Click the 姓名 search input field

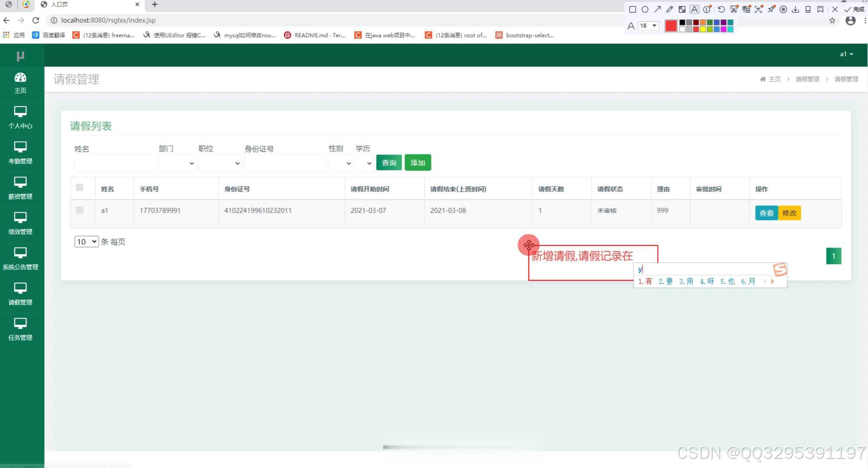[x=115, y=163]
